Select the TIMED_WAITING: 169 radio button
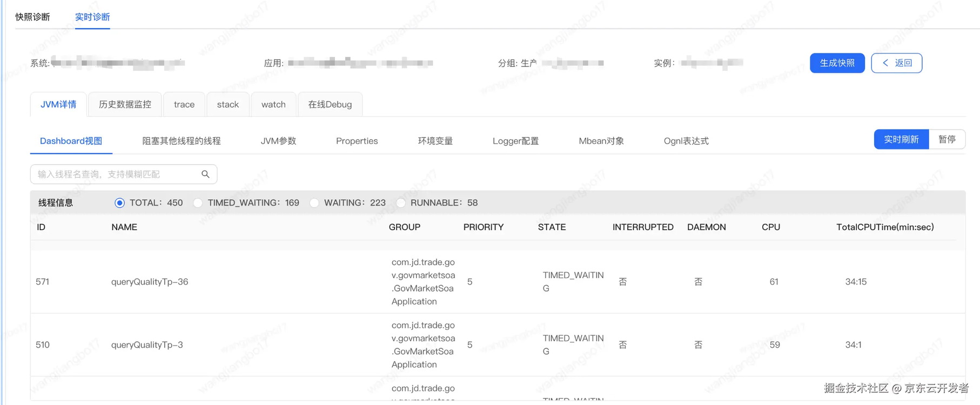 click(198, 203)
